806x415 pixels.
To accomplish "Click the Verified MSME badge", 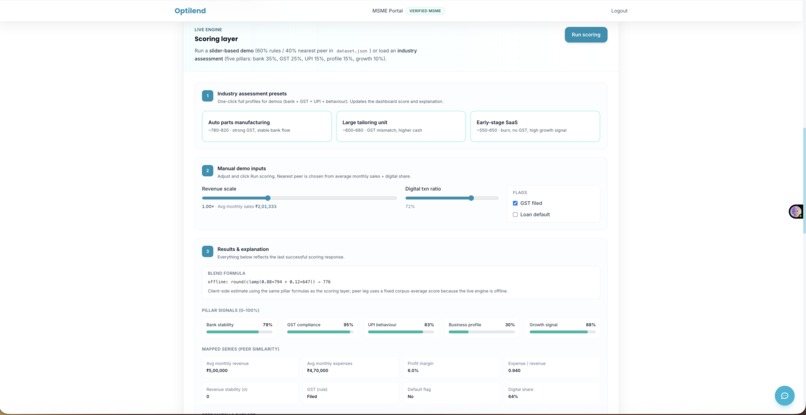I will pyautogui.click(x=425, y=11).
